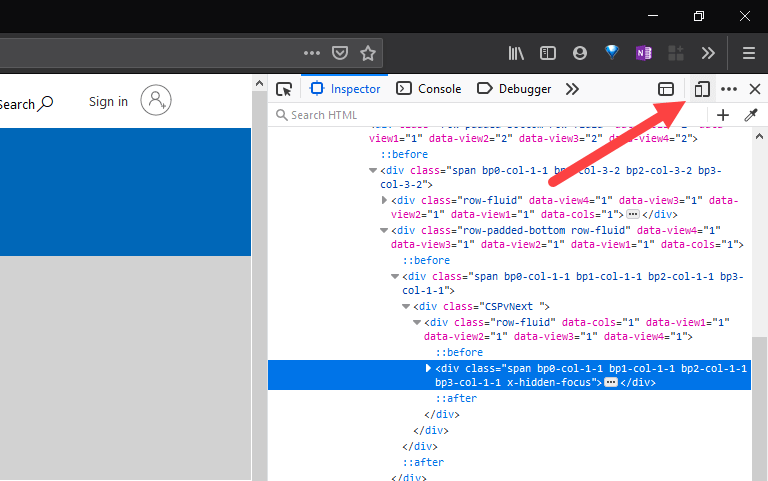This screenshot has width=768, height=481.
Task: Open the Firefox account icon
Action: tap(580, 53)
